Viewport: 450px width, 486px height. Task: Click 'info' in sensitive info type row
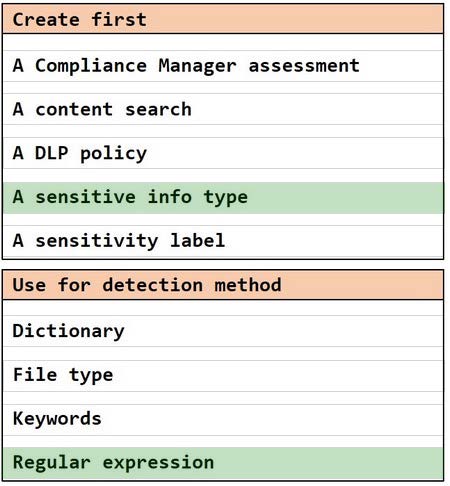[170, 197]
